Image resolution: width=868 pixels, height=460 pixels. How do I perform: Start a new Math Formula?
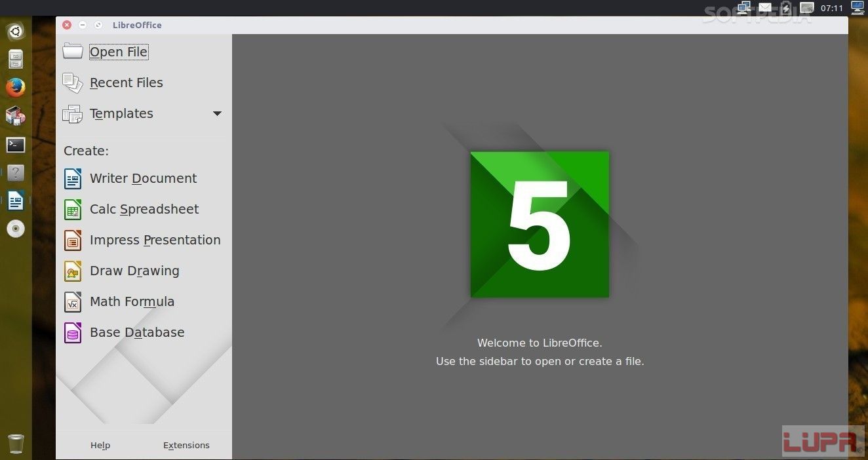click(x=119, y=301)
